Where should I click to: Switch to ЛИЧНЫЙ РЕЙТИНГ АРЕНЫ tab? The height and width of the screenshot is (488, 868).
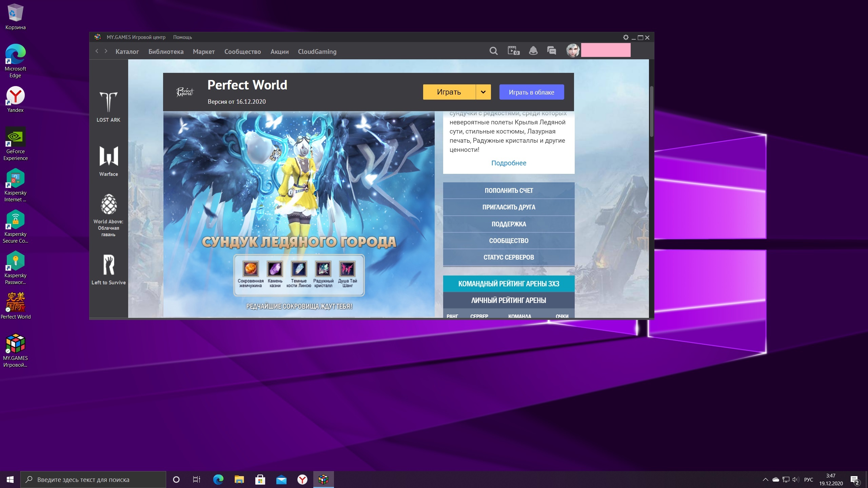tap(509, 301)
